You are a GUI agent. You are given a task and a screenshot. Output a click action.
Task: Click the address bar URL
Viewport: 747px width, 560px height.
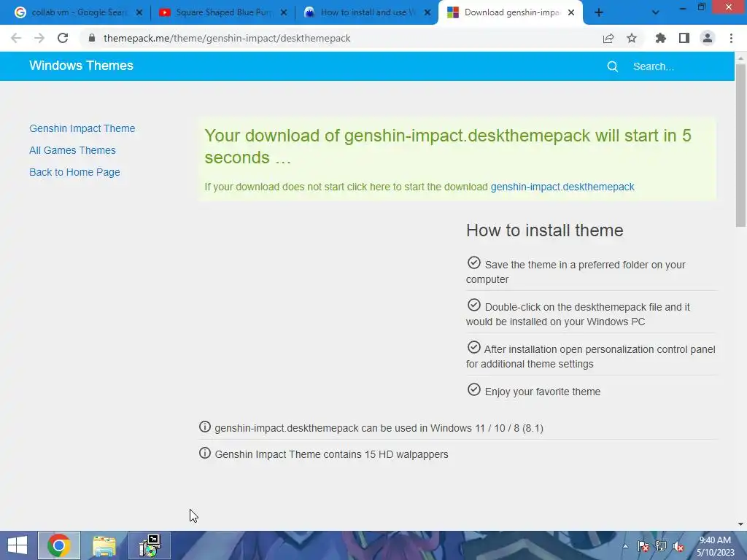click(227, 38)
